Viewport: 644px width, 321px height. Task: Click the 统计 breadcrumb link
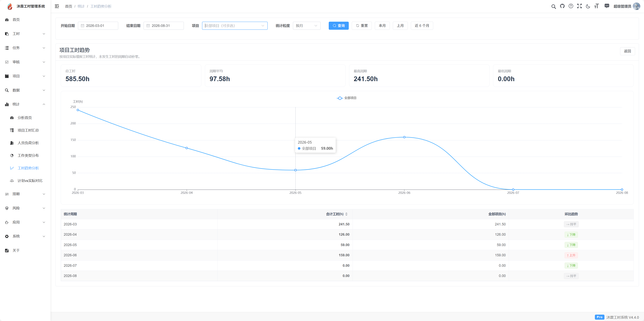[81, 6]
